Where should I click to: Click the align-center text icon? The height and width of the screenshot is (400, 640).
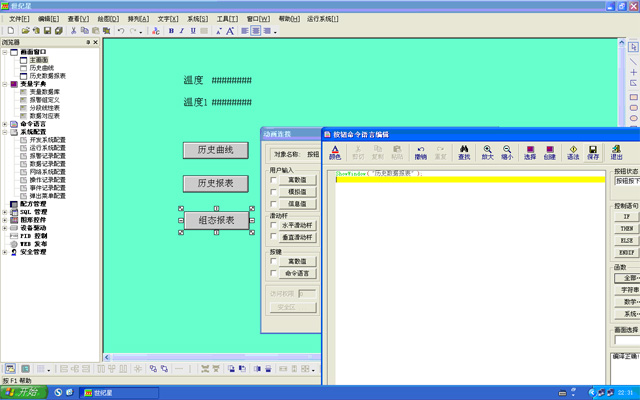256,31
